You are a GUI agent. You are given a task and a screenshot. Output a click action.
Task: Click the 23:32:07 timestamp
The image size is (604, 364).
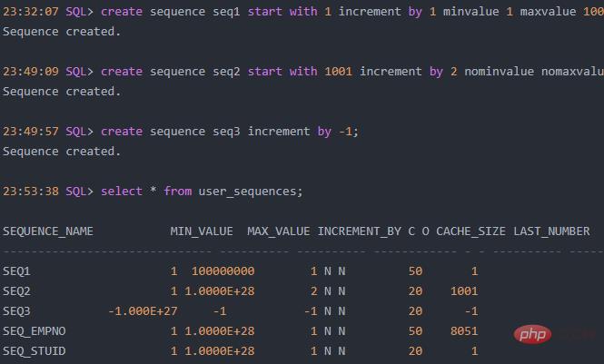31,11
